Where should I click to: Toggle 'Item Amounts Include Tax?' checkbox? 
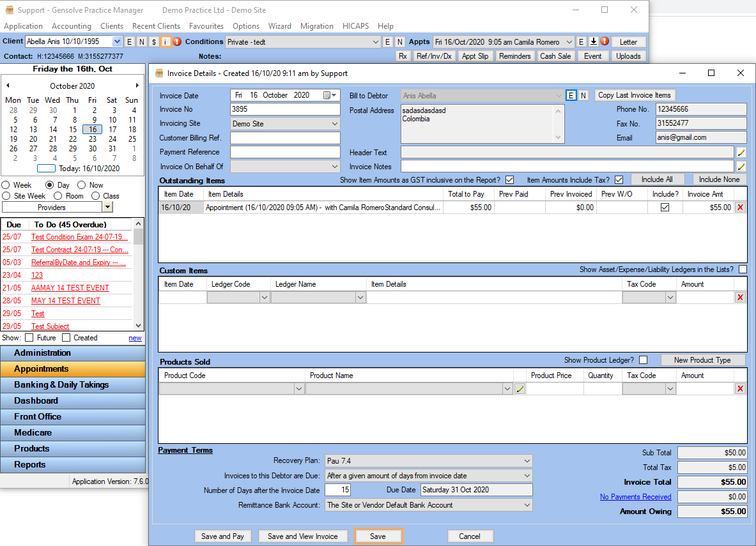click(x=619, y=179)
